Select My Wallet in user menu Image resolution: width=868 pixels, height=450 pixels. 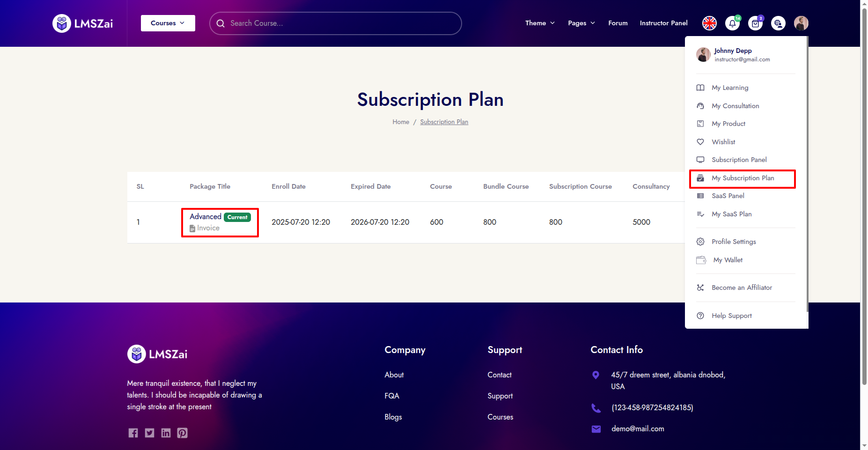point(728,260)
